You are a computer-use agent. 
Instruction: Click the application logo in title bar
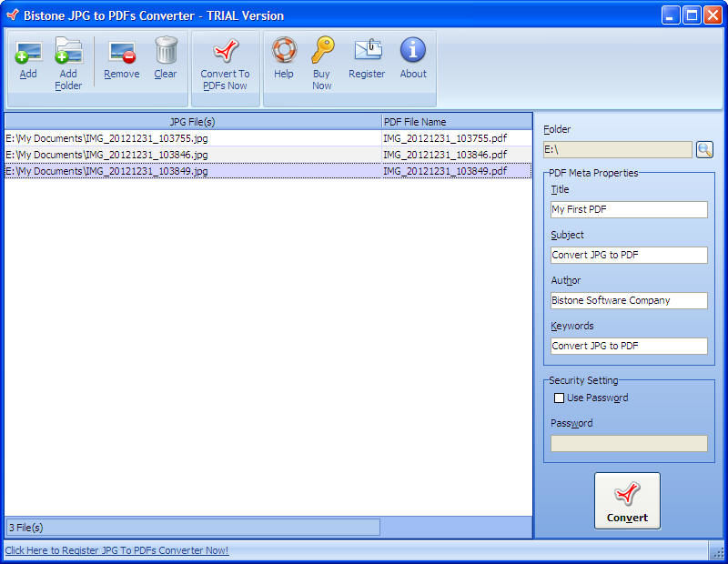(x=13, y=15)
